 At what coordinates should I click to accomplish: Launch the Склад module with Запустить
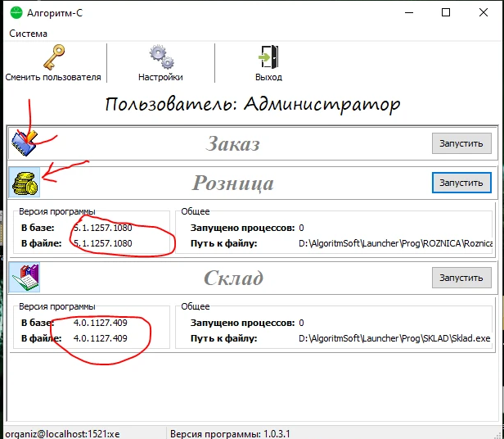[461, 278]
